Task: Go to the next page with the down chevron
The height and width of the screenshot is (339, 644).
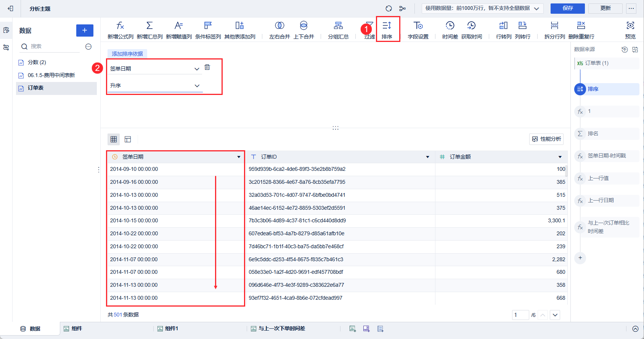Action: tap(555, 315)
